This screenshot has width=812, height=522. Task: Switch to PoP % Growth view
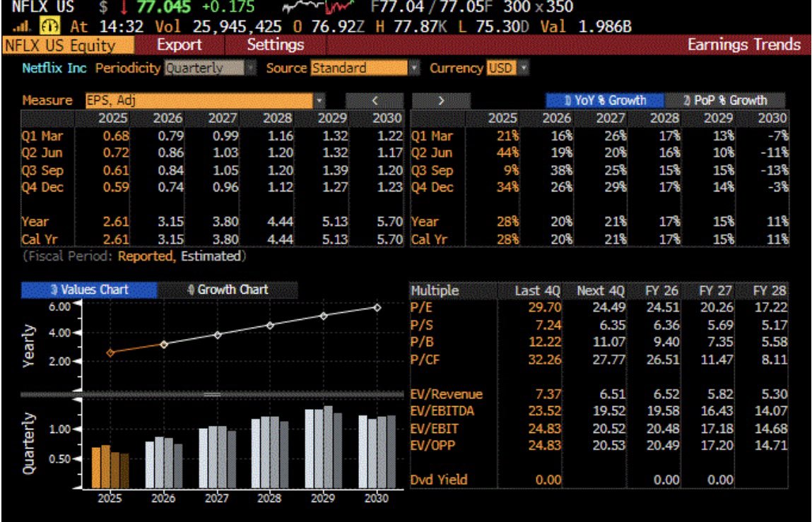[726, 100]
